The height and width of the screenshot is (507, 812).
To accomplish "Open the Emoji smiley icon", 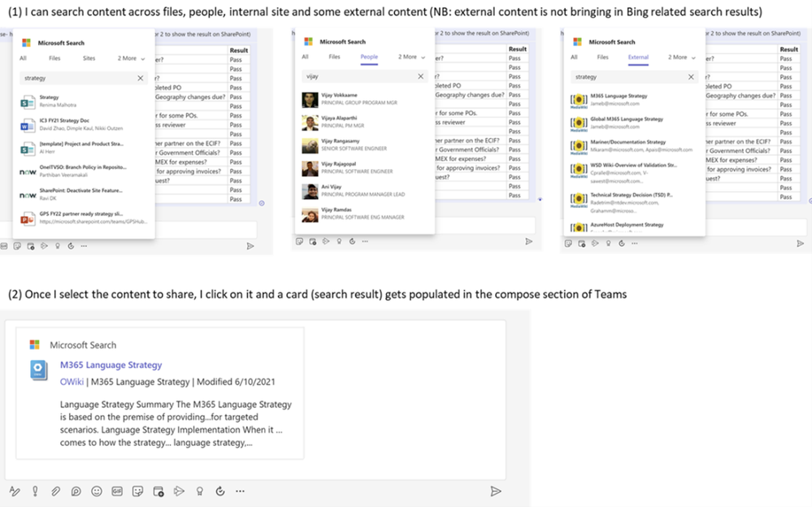I will 97,491.
